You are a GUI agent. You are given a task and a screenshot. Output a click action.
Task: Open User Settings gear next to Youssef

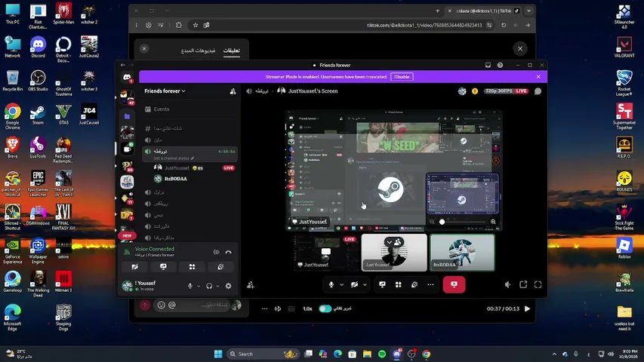(x=228, y=286)
